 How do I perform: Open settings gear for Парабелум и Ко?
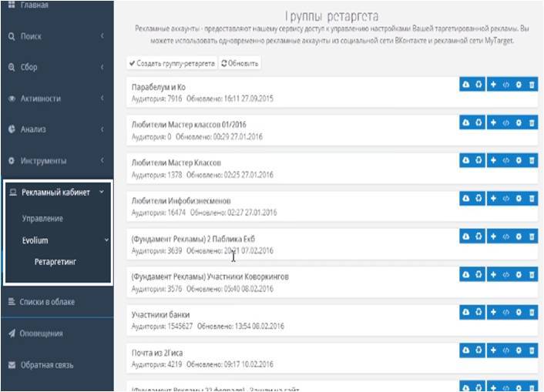pyautogui.click(x=519, y=84)
